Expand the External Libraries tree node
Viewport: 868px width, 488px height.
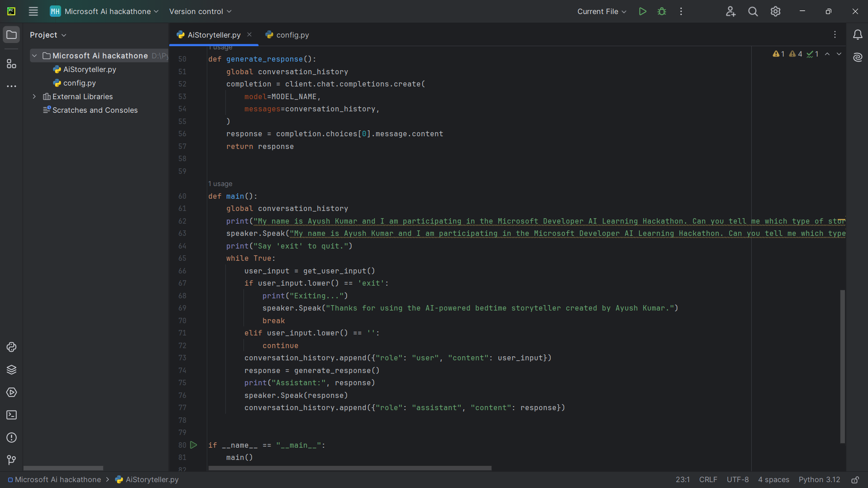(x=34, y=96)
